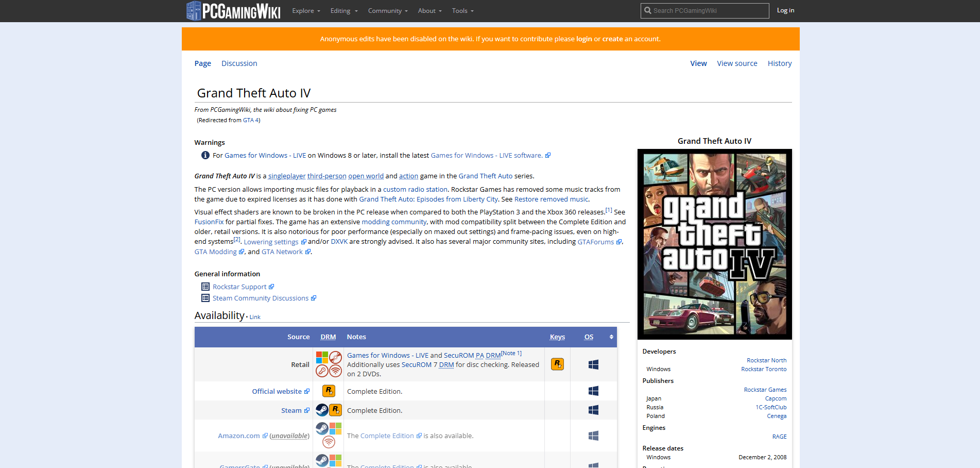Image resolution: width=980 pixels, height=468 pixels.
Task: Click the online activation icon in Retail row
Action: coord(335,371)
